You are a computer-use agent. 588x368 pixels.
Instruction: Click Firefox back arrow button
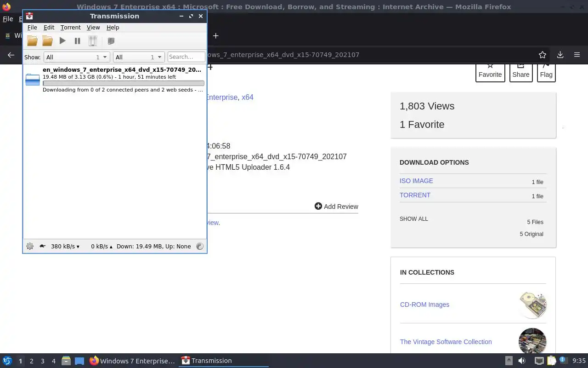(x=11, y=55)
